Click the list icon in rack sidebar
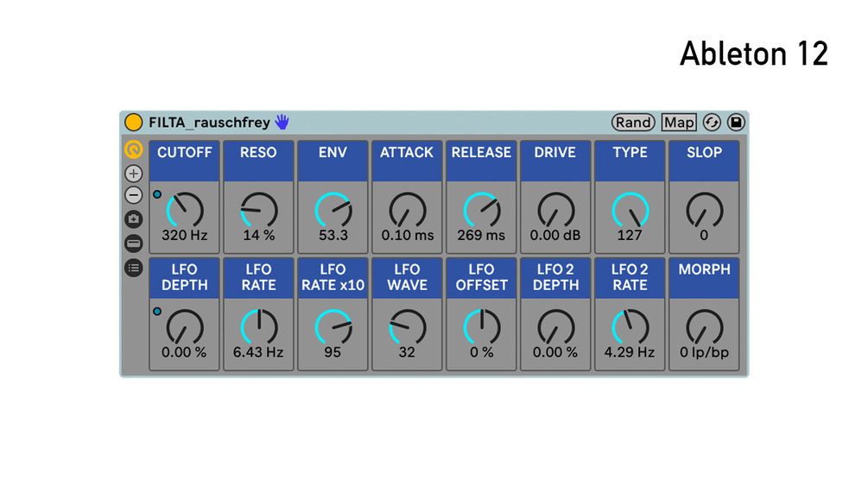Image resolution: width=868 pixels, height=488 pixels. click(133, 269)
